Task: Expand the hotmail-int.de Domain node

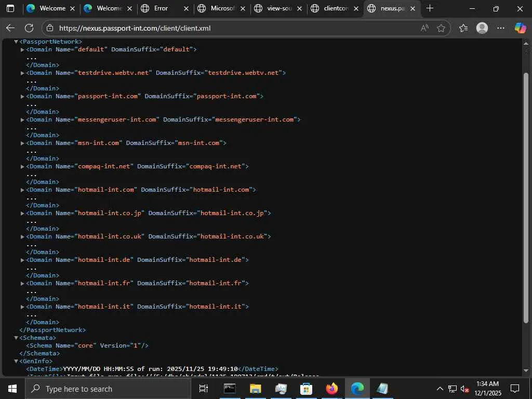Action: click(x=22, y=260)
